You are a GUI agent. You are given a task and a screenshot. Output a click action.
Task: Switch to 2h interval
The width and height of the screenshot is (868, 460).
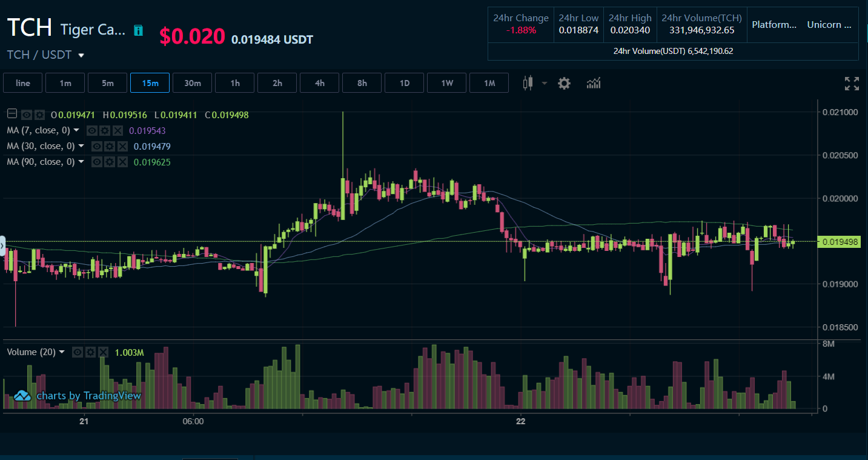point(277,83)
